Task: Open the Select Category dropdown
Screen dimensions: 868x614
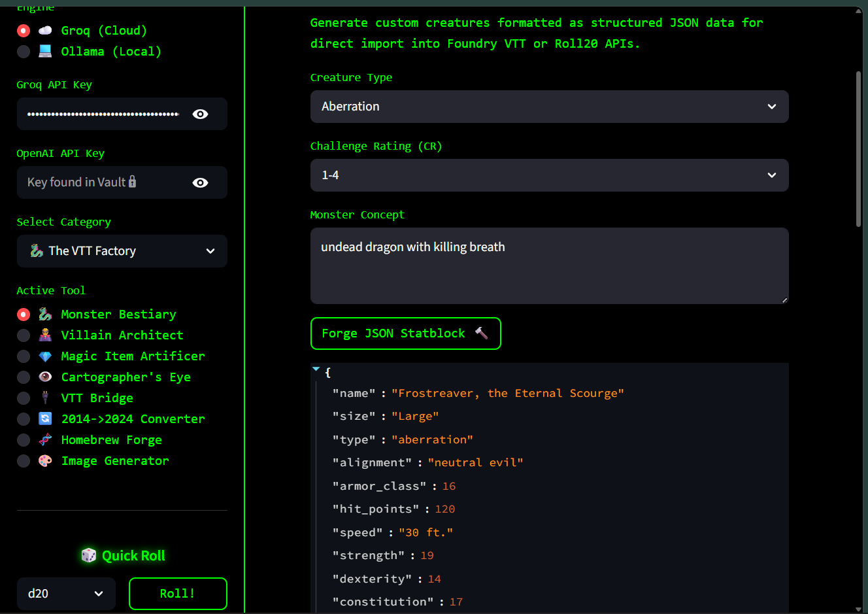Action: [x=122, y=251]
